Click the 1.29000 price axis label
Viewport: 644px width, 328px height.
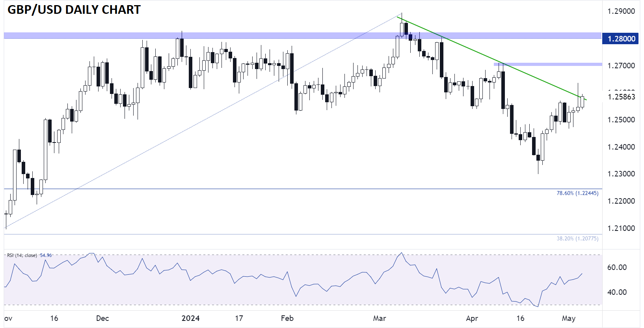621,11
